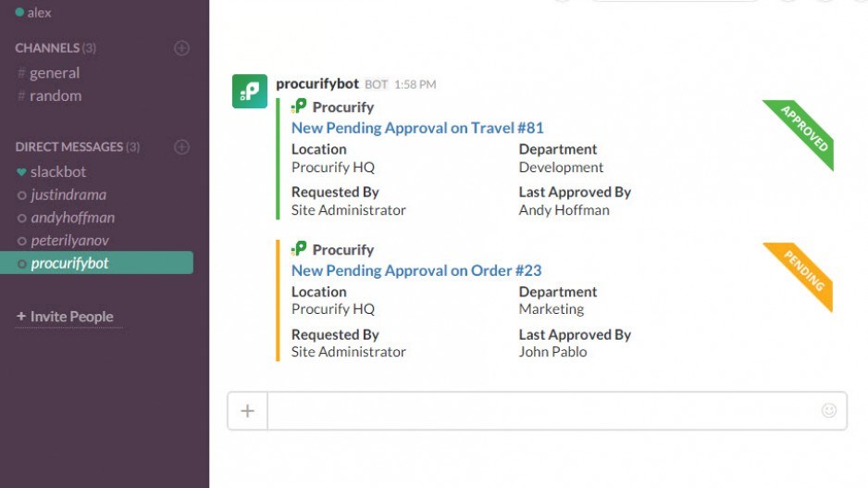Click the Marketing department value
The height and width of the screenshot is (488, 868).
(551, 309)
